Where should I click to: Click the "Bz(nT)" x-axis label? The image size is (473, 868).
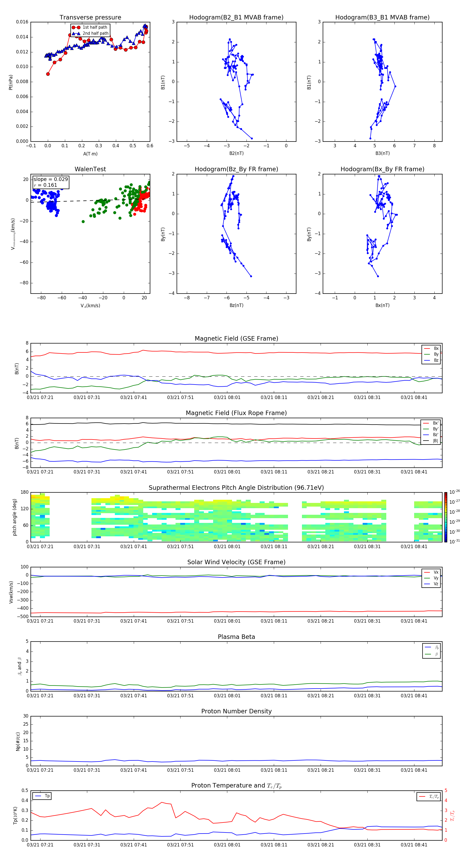point(236,305)
